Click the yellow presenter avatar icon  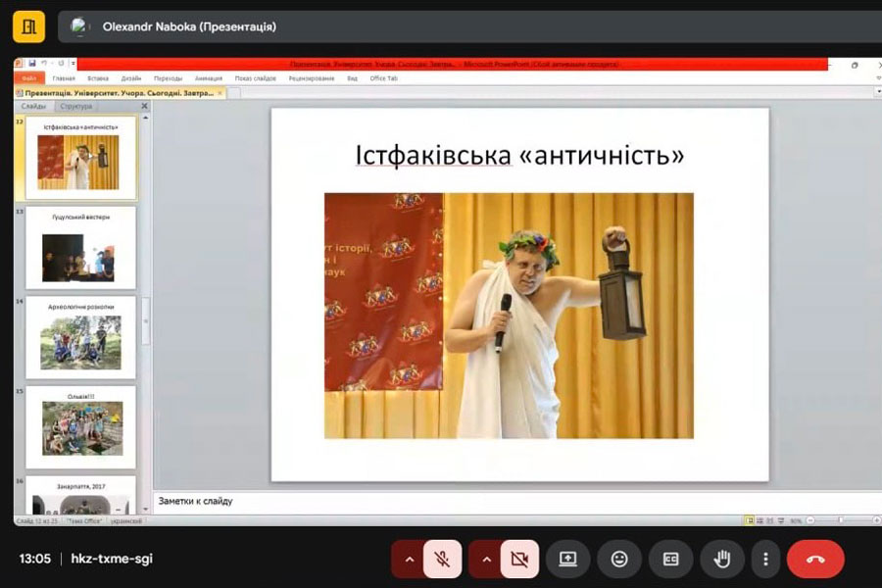click(x=28, y=26)
